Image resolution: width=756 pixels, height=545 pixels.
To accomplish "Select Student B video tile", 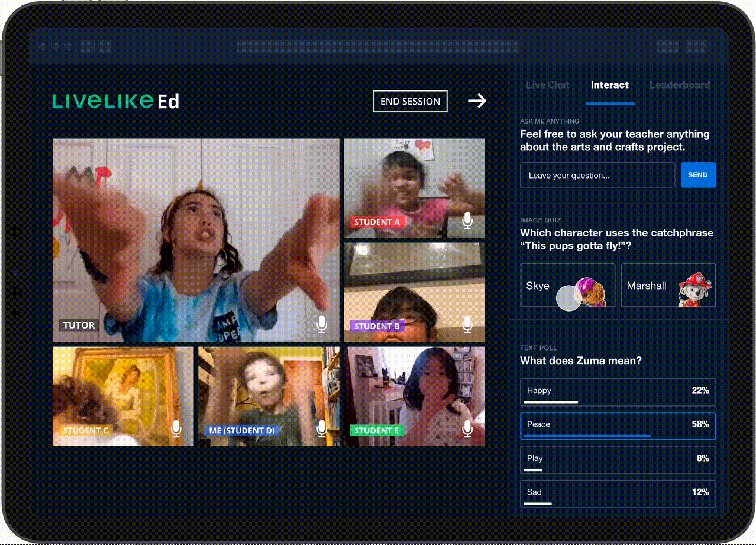I will tap(415, 293).
